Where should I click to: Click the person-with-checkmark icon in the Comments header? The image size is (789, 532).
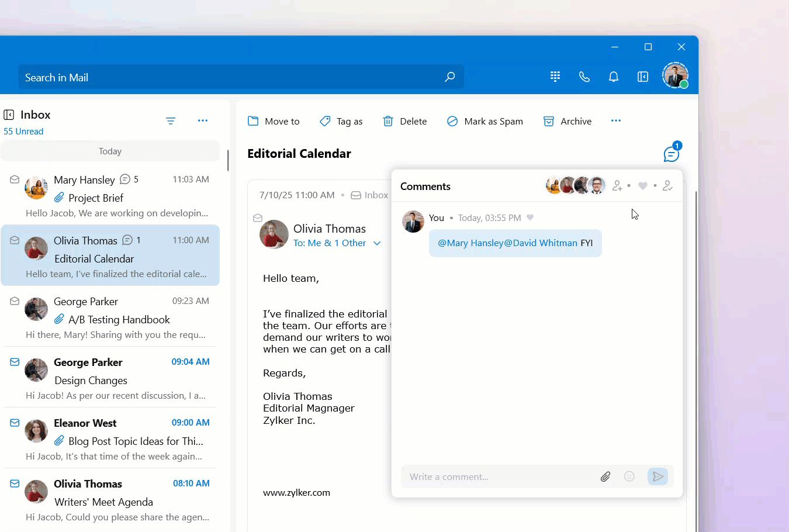pos(667,186)
